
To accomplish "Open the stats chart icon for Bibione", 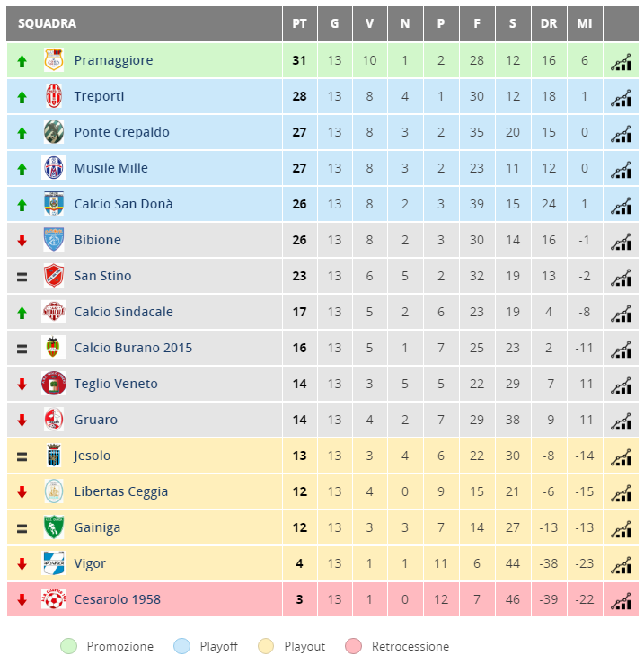I will tap(621, 242).
